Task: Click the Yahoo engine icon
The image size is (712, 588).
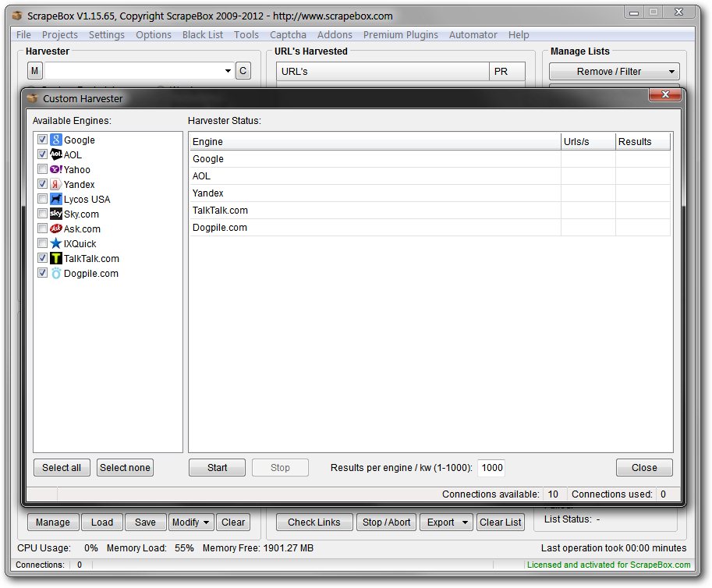Action: pyautogui.click(x=56, y=170)
